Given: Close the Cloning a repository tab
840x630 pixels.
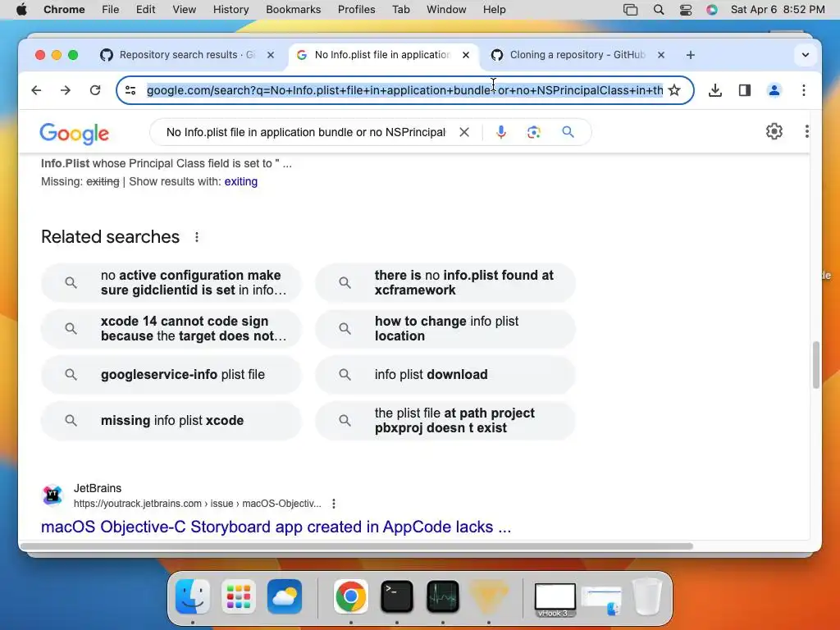Looking at the screenshot, I should click(661, 55).
